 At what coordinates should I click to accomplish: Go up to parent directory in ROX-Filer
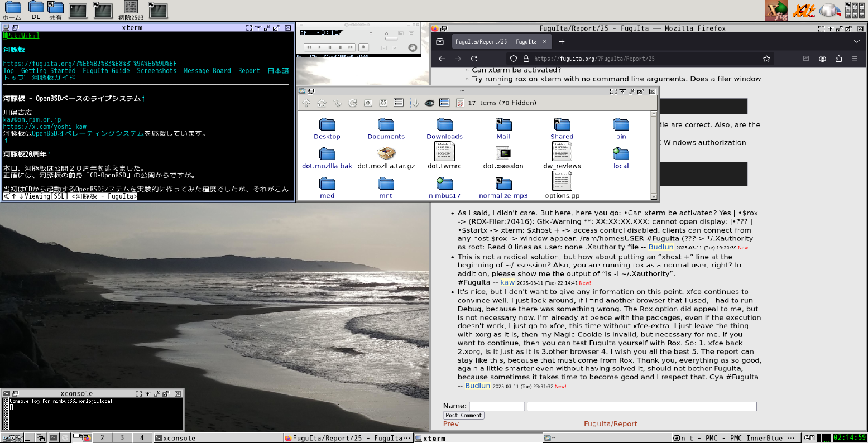(306, 103)
